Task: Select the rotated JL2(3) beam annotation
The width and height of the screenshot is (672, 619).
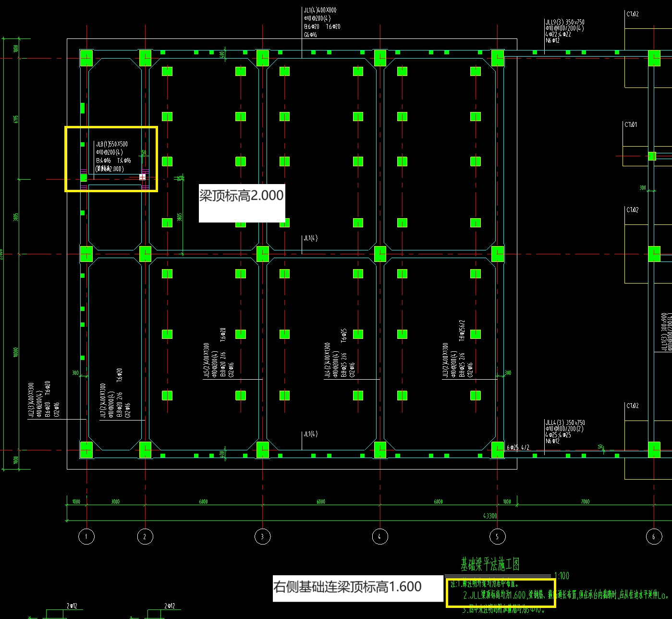Action: coord(31,401)
